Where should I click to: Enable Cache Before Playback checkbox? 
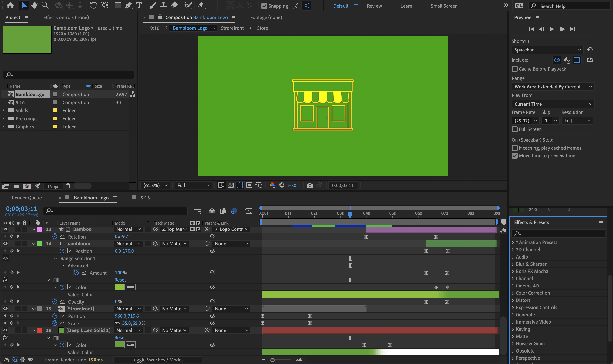tap(514, 69)
